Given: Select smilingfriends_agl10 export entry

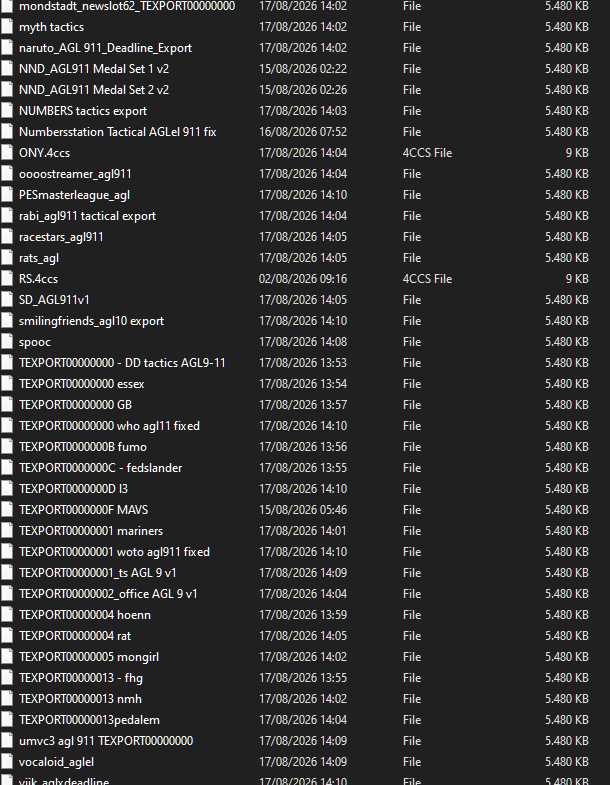Looking at the screenshot, I should pyautogui.click(x=91, y=321).
